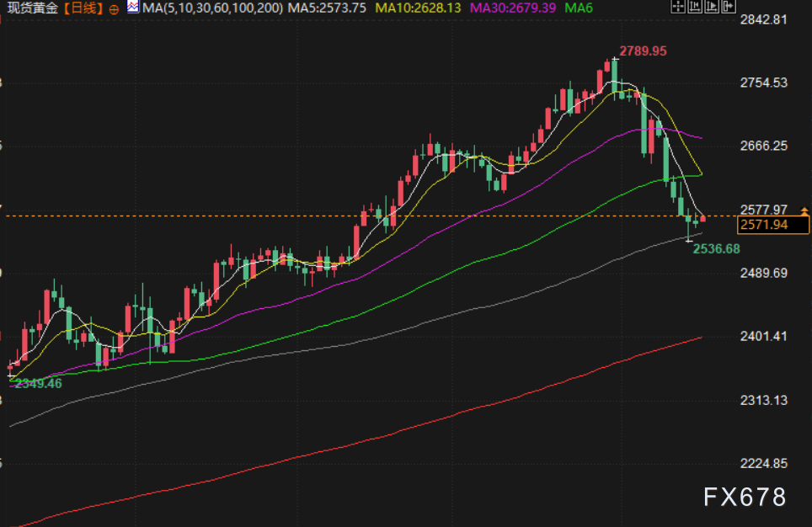This screenshot has height=527, width=812.
Task: Click the orange double-up arrow icon
Action: tap(804, 210)
